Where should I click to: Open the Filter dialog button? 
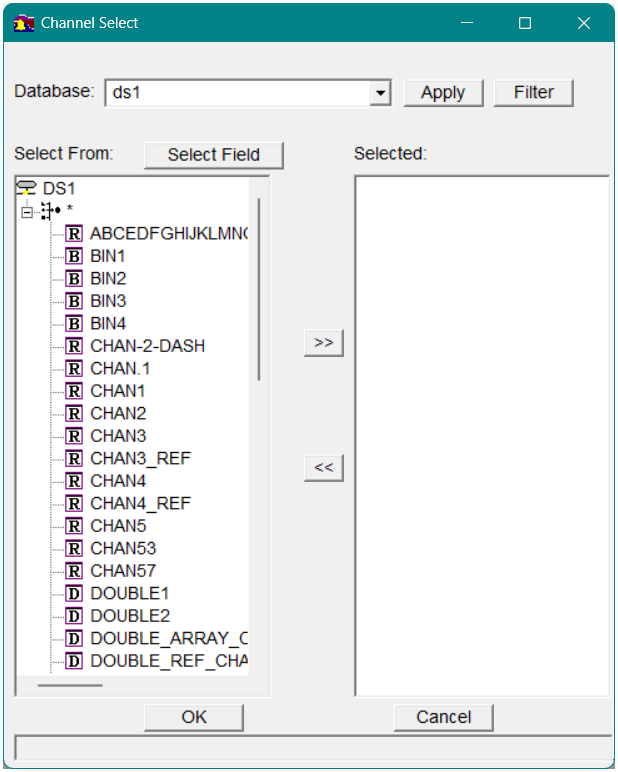pos(533,92)
